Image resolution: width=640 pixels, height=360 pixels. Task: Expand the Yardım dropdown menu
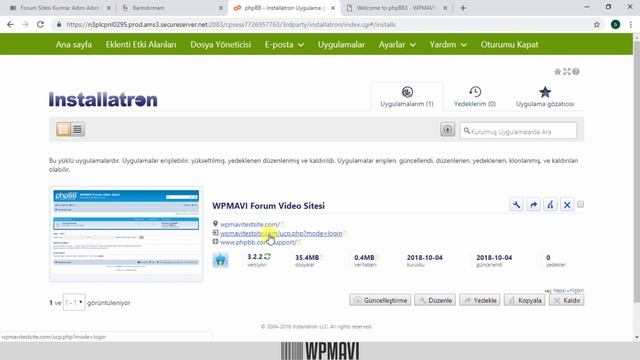pos(448,44)
